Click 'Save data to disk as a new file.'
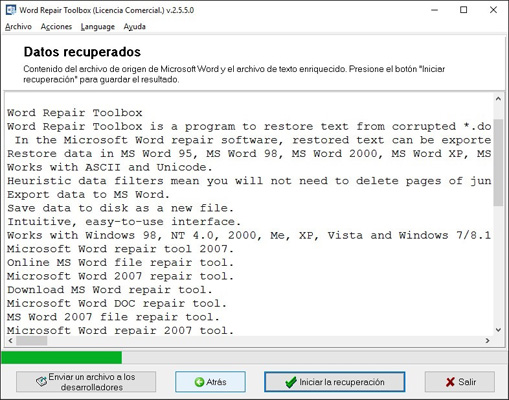The height and width of the screenshot is (400, 509). click(x=120, y=208)
